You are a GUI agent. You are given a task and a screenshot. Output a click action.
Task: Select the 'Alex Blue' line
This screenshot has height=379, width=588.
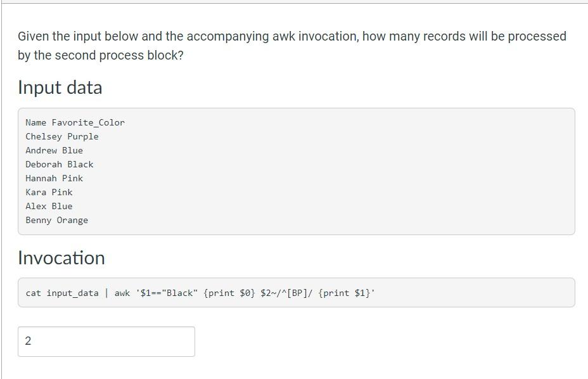pyautogui.click(x=49, y=206)
